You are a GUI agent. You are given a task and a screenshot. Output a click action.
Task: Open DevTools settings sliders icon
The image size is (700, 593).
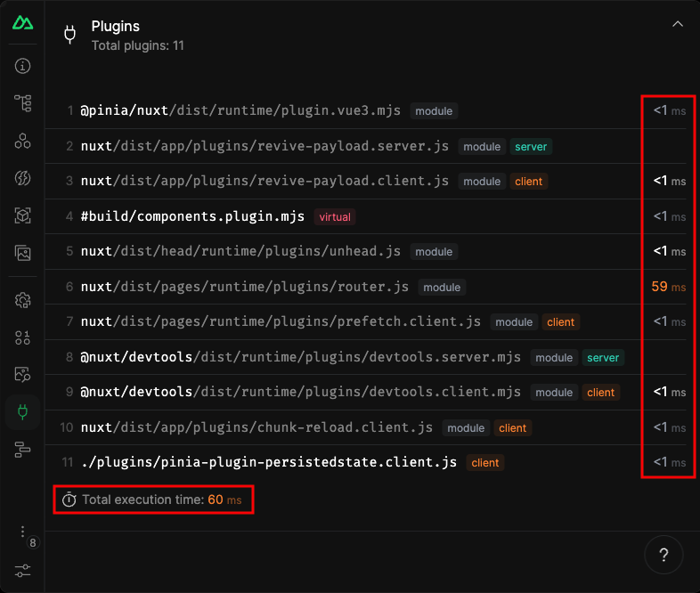pos(23,571)
